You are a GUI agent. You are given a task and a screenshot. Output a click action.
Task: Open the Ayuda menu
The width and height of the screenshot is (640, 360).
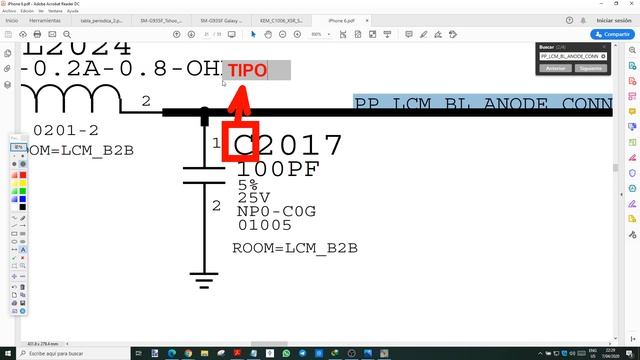pos(73,11)
